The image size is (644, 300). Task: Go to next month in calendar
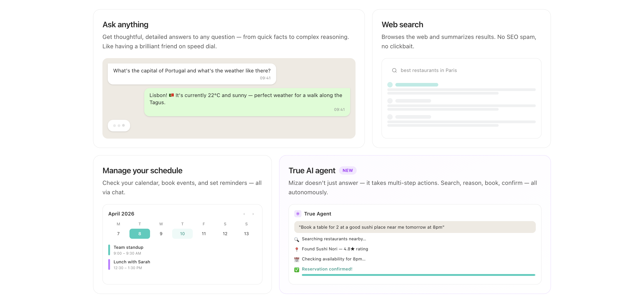click(x=253, y=214)
